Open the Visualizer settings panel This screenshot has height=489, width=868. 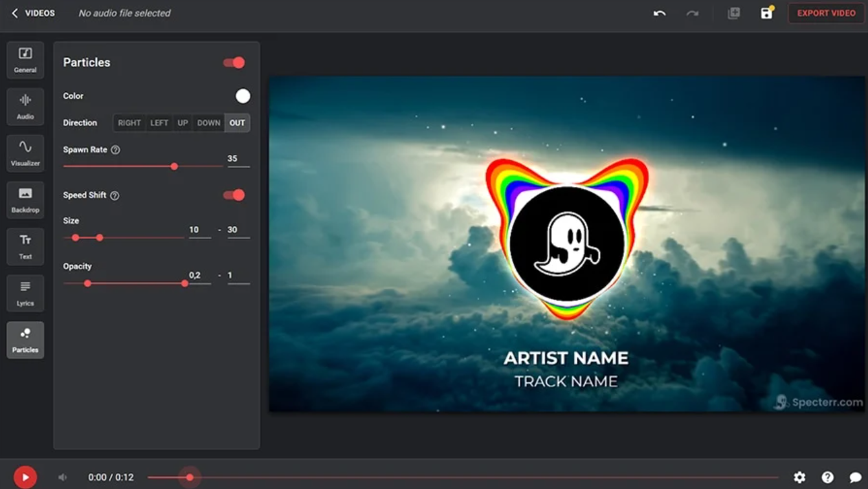tap(25, 153)
